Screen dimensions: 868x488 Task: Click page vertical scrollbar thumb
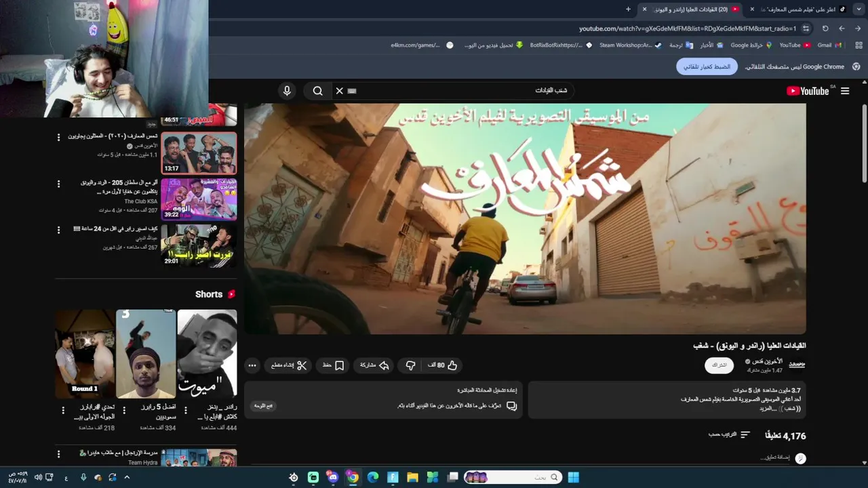(x=864, y=142)
